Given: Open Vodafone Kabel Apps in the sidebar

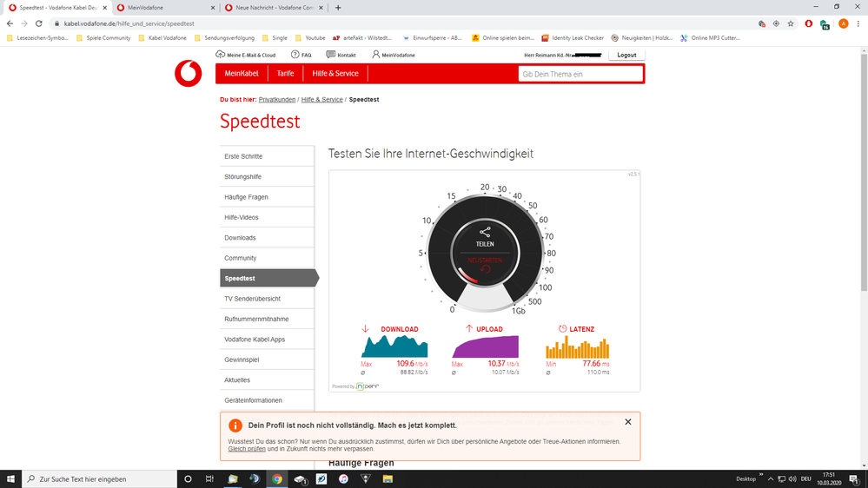Looking at the screenshot, I should (267, 340).
